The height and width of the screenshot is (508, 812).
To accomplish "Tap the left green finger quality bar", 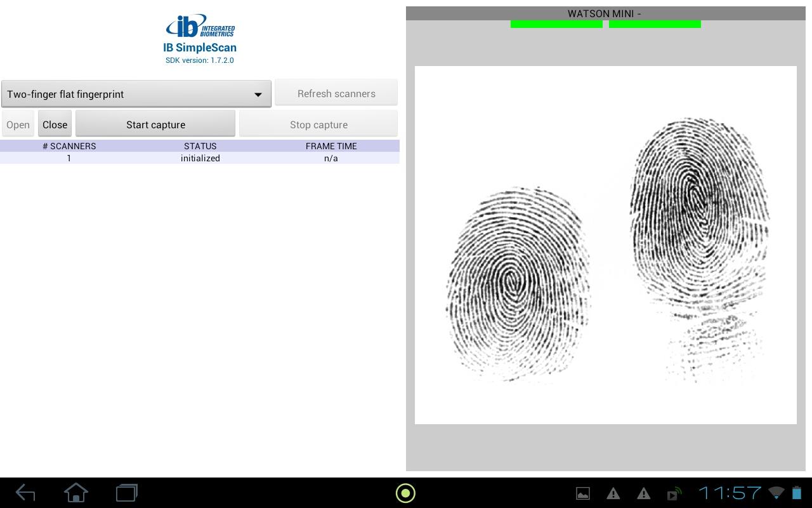I will tap(556, 24).
